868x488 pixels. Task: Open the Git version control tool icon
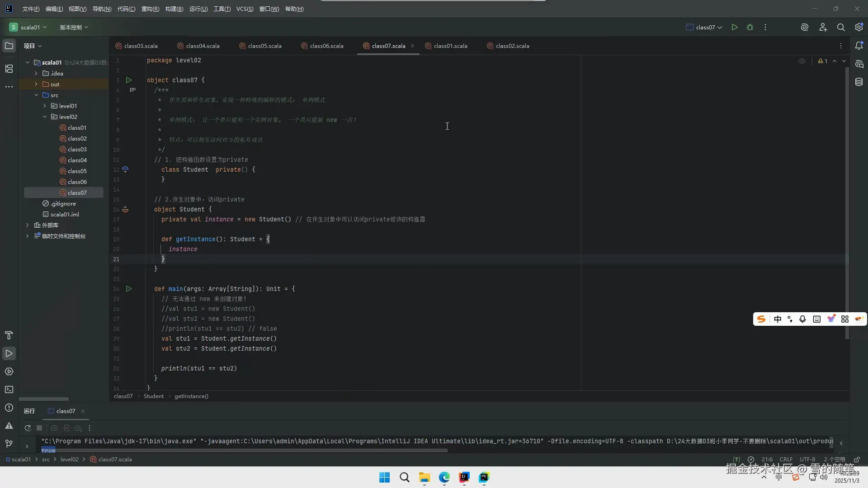pyautogui.click(x=9, y=444)
